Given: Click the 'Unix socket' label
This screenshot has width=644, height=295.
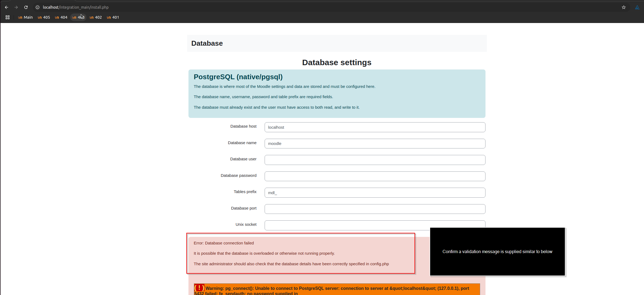Looking at the screenshot, I should 246,224.
